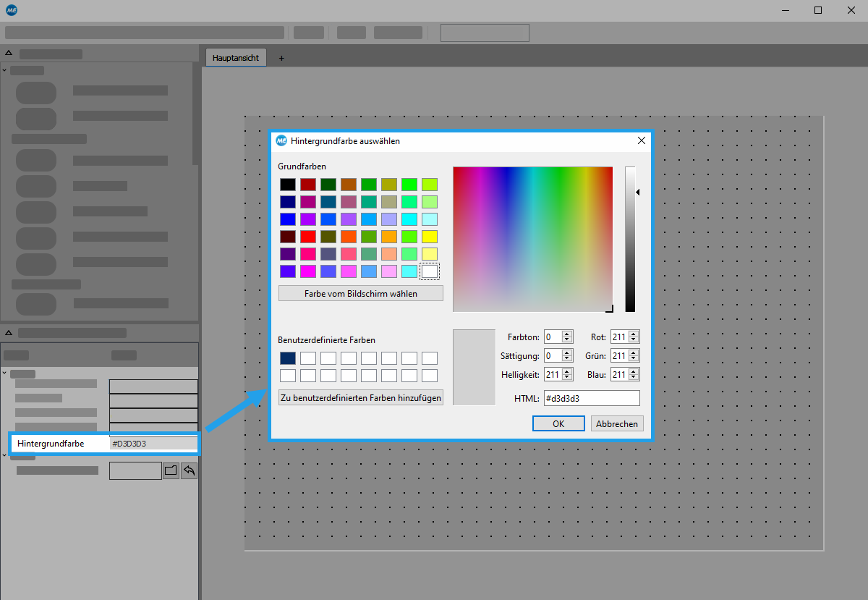Screen dimensions: 868x600
Task: Close the Hintergrundfarbe auswählen dialog
Action: (x=641, y=141)
